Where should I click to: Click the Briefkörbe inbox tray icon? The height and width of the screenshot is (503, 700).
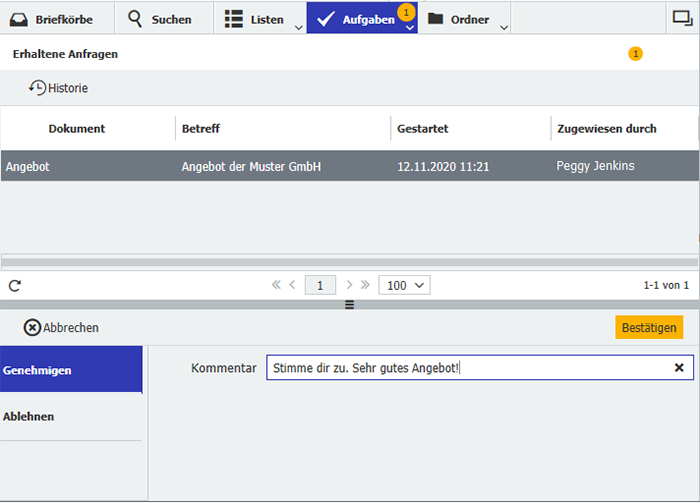click(x=19, y=19)
